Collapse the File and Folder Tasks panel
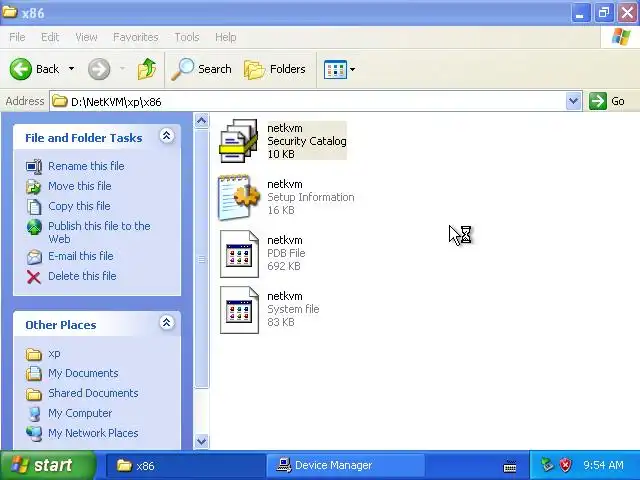Screen dimensions: 640x480 pyautogui.click(x=167, y=136)
